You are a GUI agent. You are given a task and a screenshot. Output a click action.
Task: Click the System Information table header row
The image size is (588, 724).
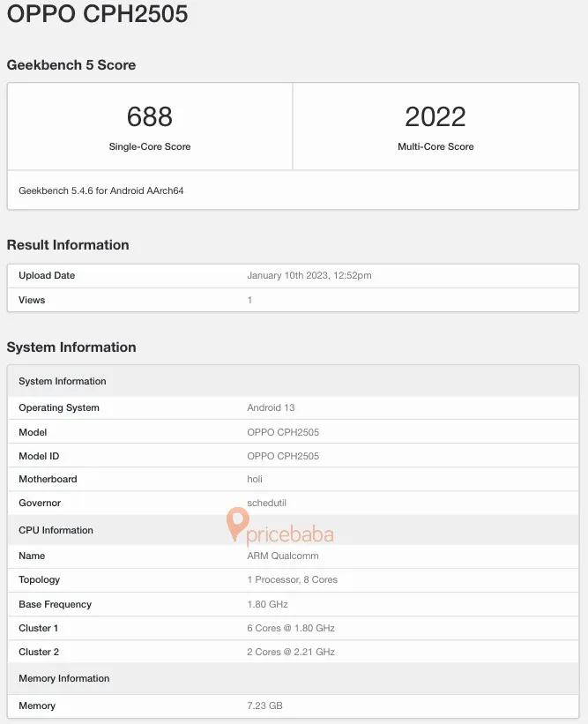(x=293, y=381)
